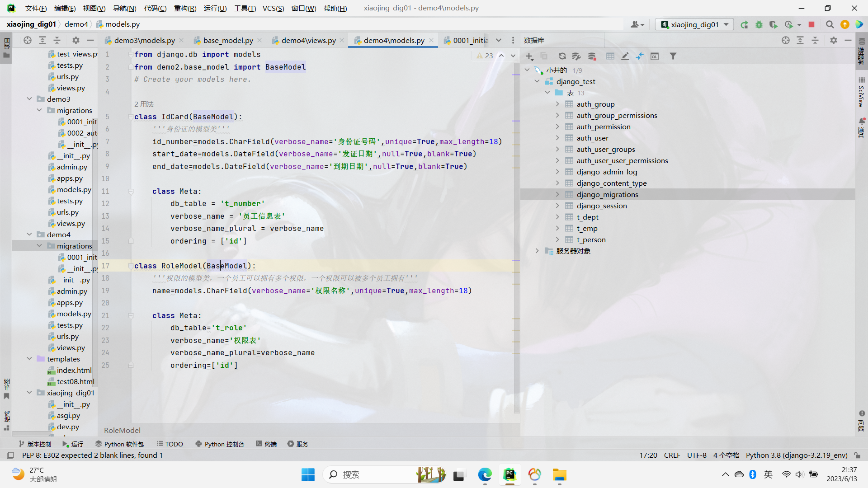Click the warnings count 23 indicator
The image size is (868, 488).
(485, 56)
